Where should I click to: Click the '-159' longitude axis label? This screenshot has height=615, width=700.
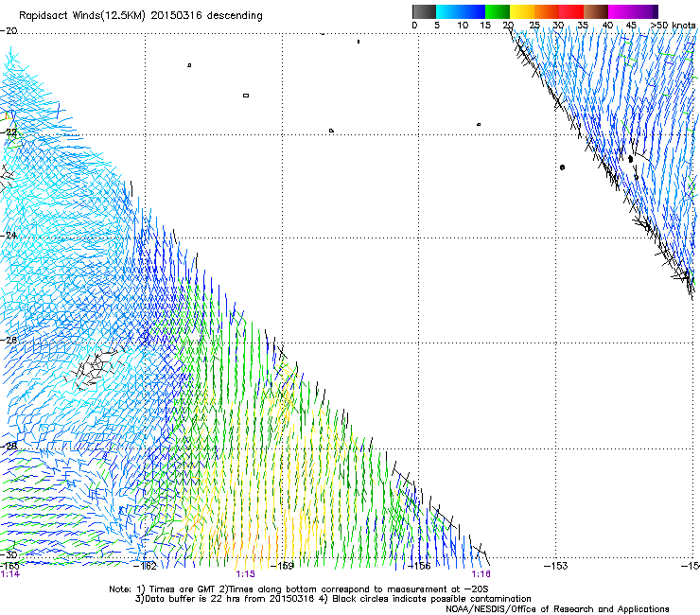pos(282,566)
